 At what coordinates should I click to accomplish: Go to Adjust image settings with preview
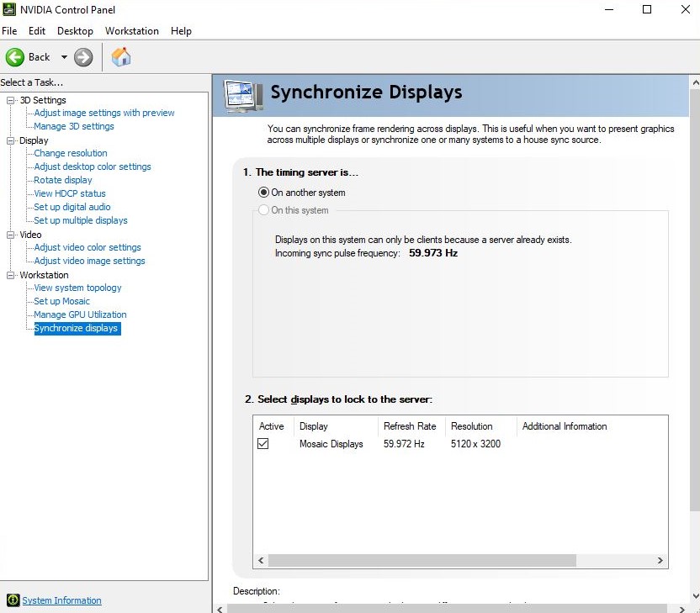point(104,113)
